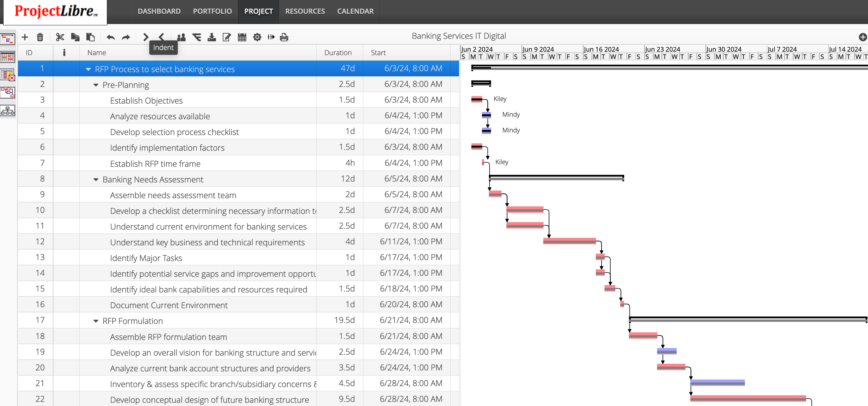Image resolution: width=868 pixels, height=406 pixels.
Task: Open task information with the edit pencil icon
Action: 226,37
